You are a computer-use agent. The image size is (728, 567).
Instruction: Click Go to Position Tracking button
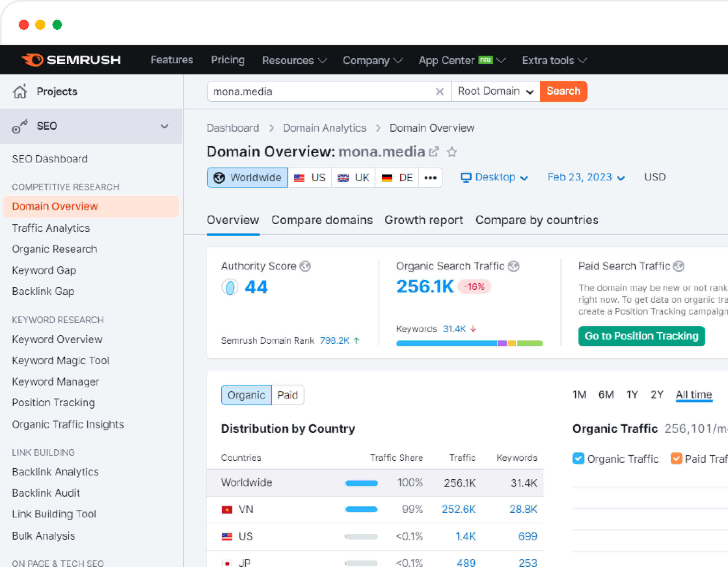(x=641, y=336)
